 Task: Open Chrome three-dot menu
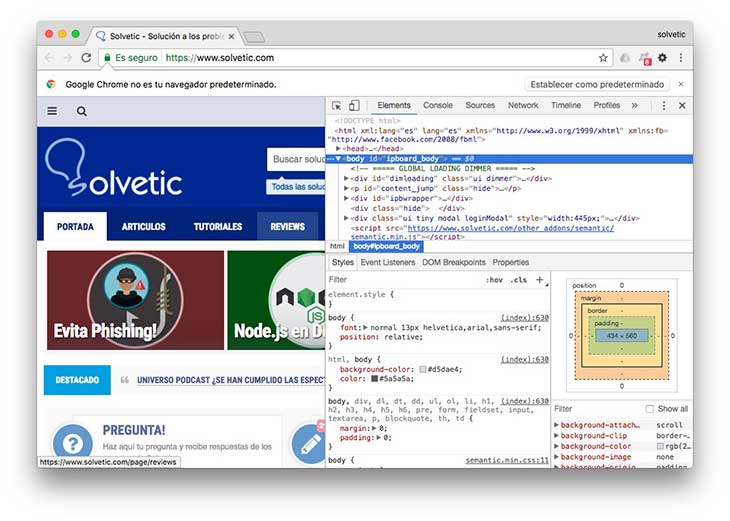(681, 58)
